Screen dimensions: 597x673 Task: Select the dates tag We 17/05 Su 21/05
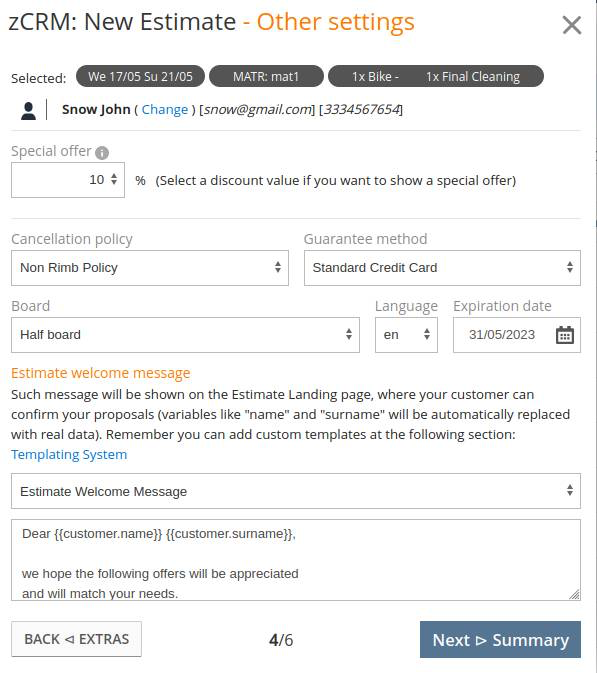(x=140, y=76)
